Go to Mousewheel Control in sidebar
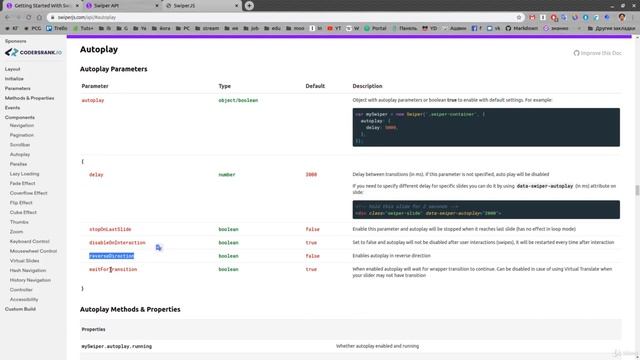The height and width of the screenshot is (360, 640). (x=33, y=251)
